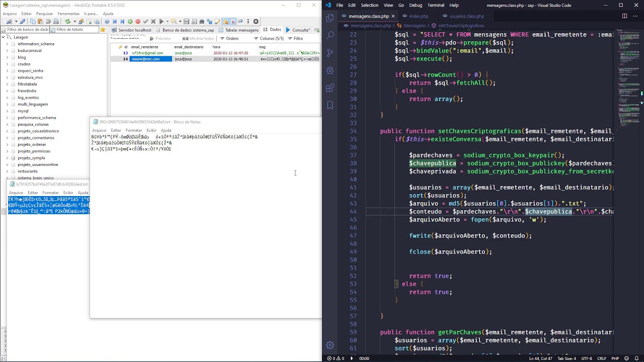This screenshot has width=644, height=362.
Task: Open the Search icon in VS Code activity bar
Action: [330, 36]
